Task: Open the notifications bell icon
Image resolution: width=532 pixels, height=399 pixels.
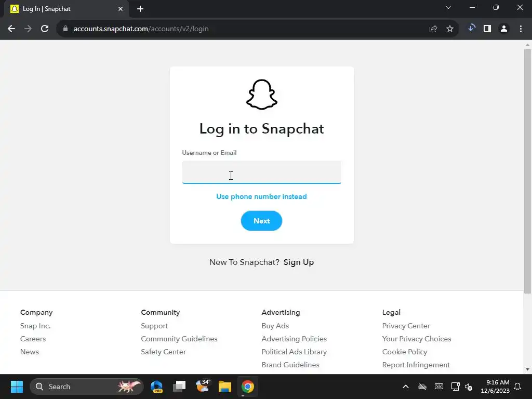Action: [517, 387]
